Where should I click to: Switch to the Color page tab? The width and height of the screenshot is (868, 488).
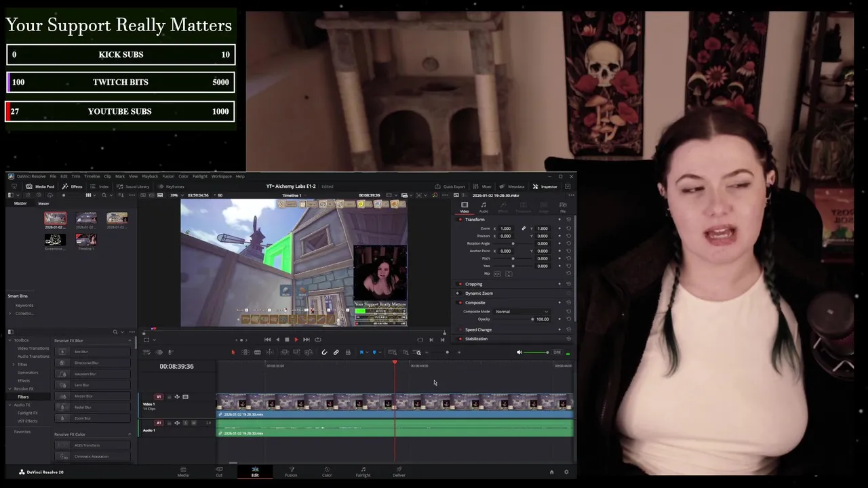pos(327,472)
